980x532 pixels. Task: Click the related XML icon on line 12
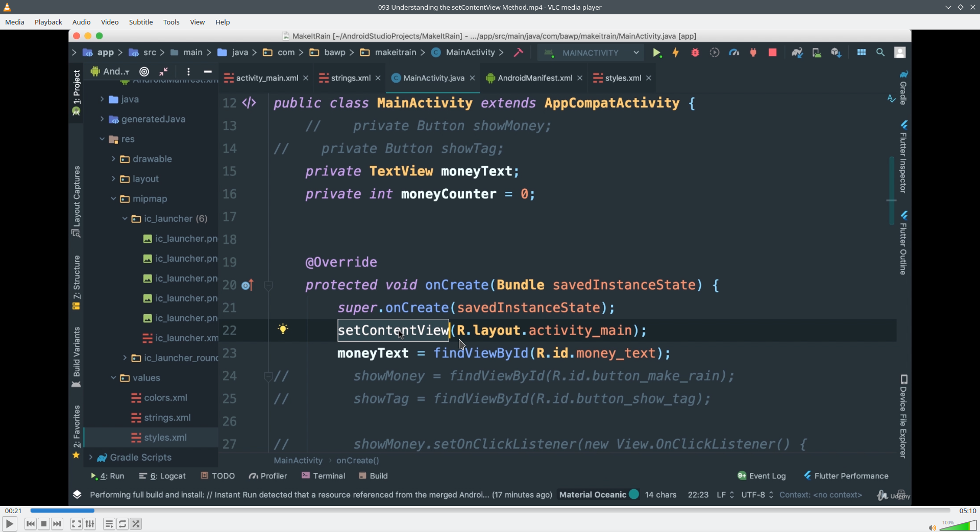(249, 103)
